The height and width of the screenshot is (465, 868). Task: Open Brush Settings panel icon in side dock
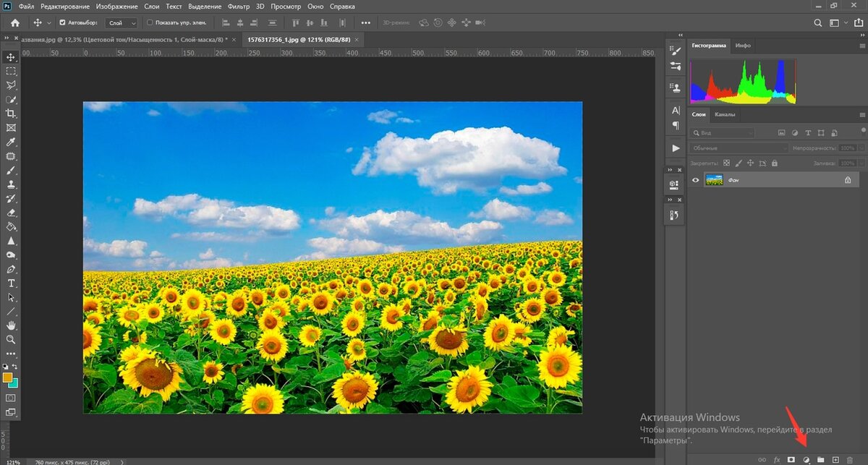pos(676,51)
